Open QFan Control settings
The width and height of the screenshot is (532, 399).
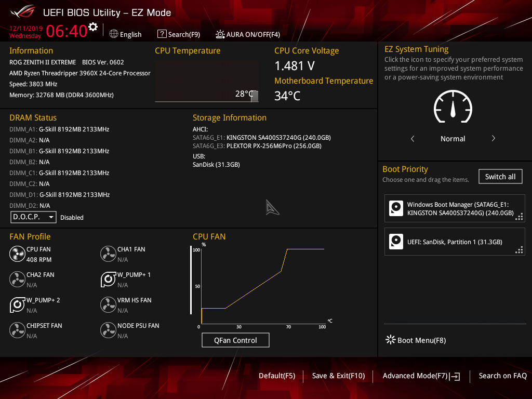click(x=235, y=340)
